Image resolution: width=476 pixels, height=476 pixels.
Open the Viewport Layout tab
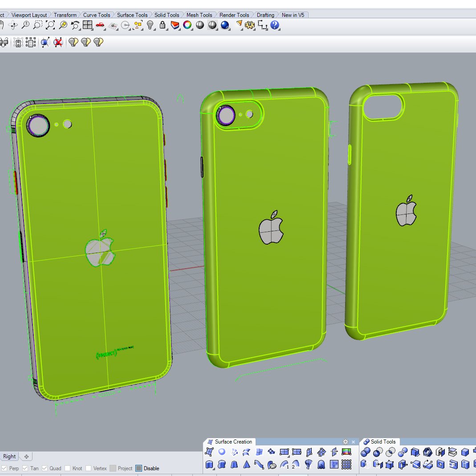click(x=29, y=15)
